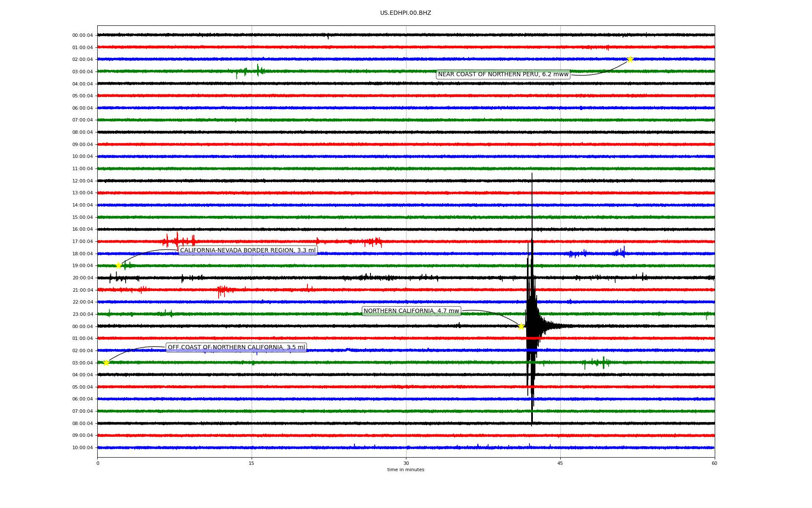Click the first 00:00:04 row time label

82,36
